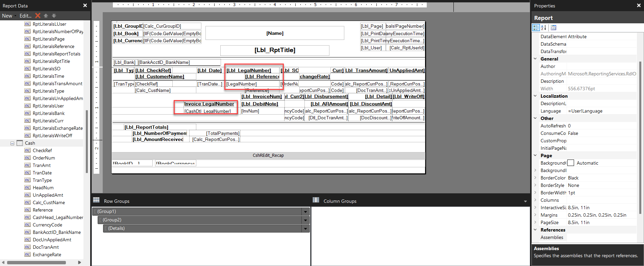
Task: Click the Author property value field
Action: 602,66
